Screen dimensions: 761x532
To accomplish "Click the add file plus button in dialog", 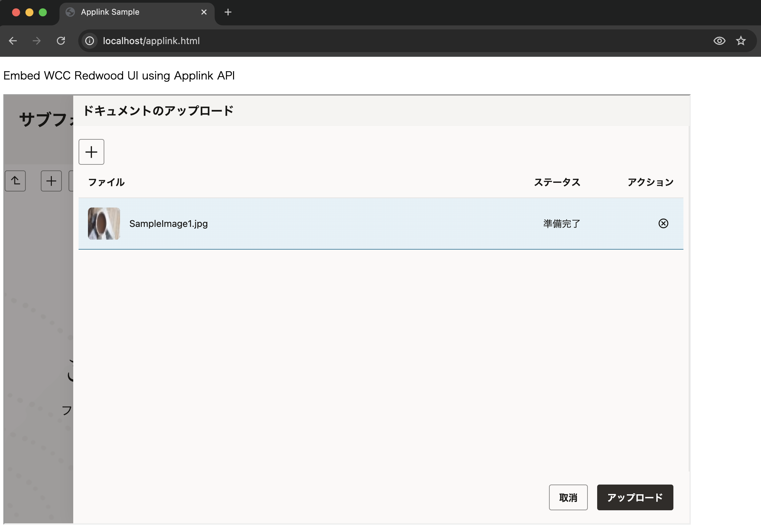I will (91, 152).
